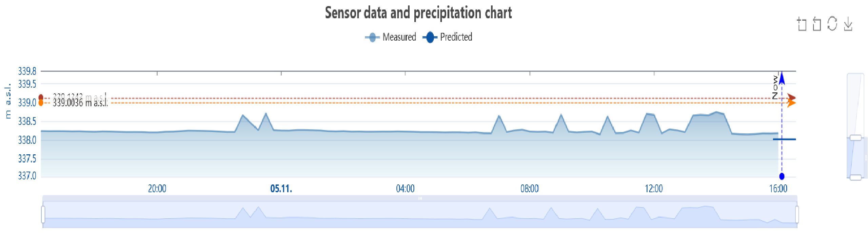
Task: Click the red threshold line start marker
Action: pyautogui.click(x=41, y=98)
